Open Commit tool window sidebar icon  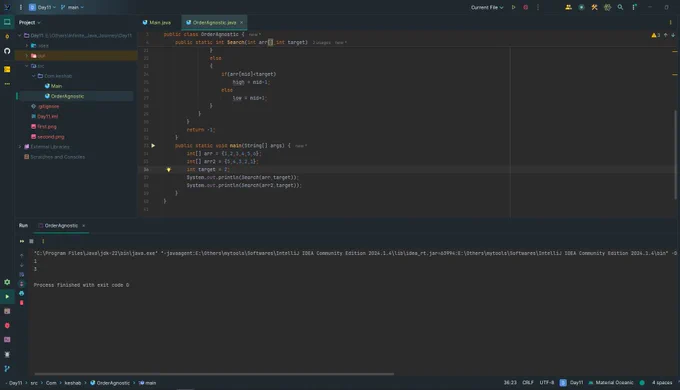7,37
